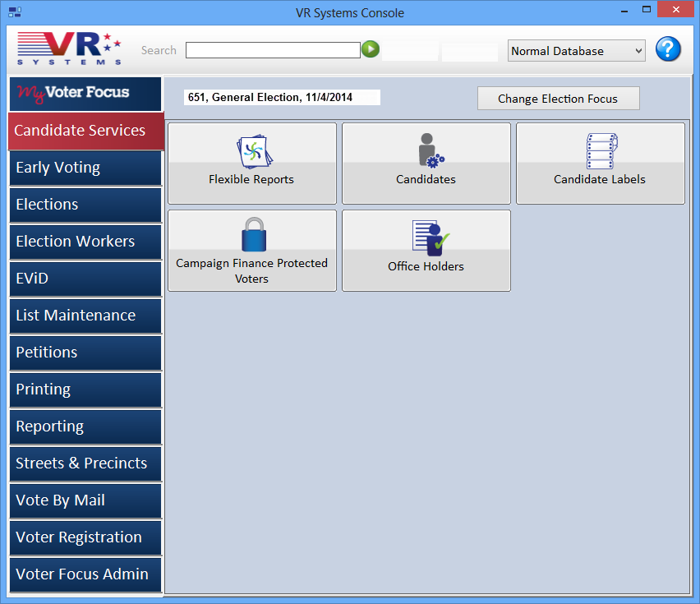Go to Voter Registration section
The image size is (700, 604).
(x=85, y=538)
